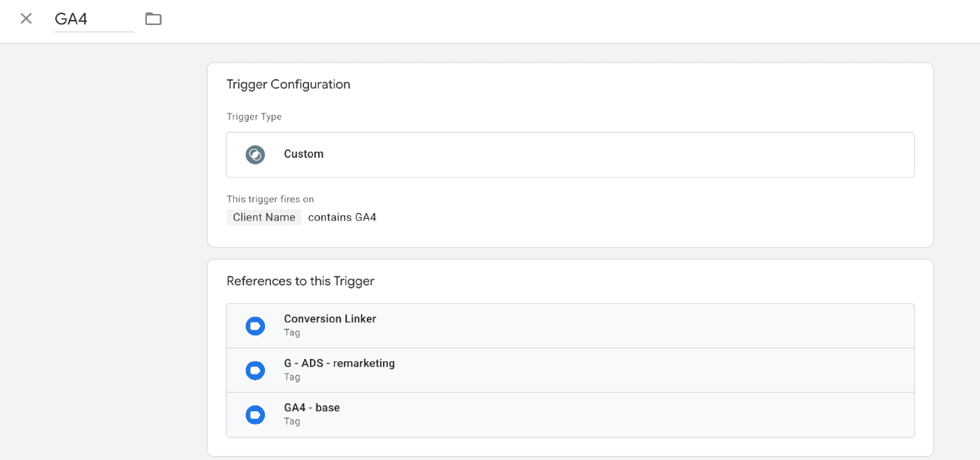Click the 'This trigger fires on' label
Image resolution: width=980 pixels, height=460 pixels.
point(270,199)
